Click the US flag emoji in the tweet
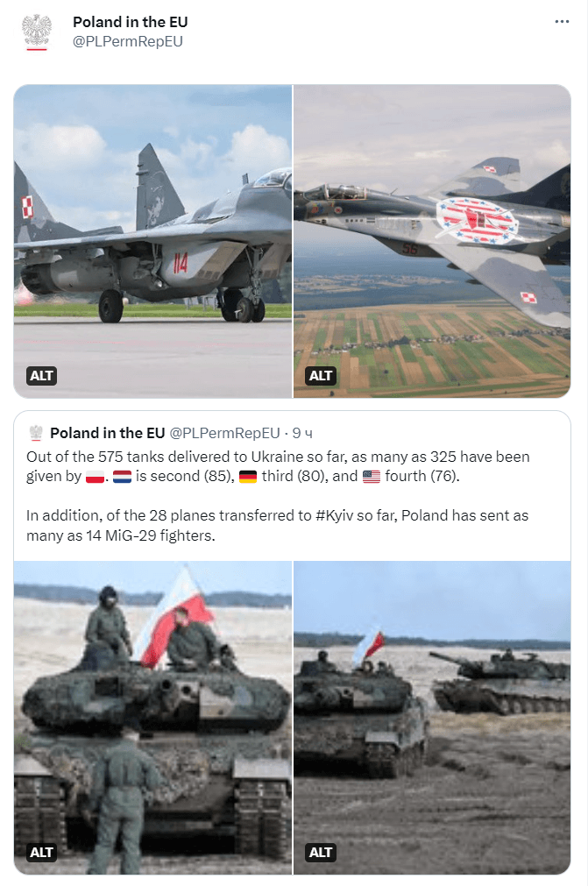 tap(372, 477)
